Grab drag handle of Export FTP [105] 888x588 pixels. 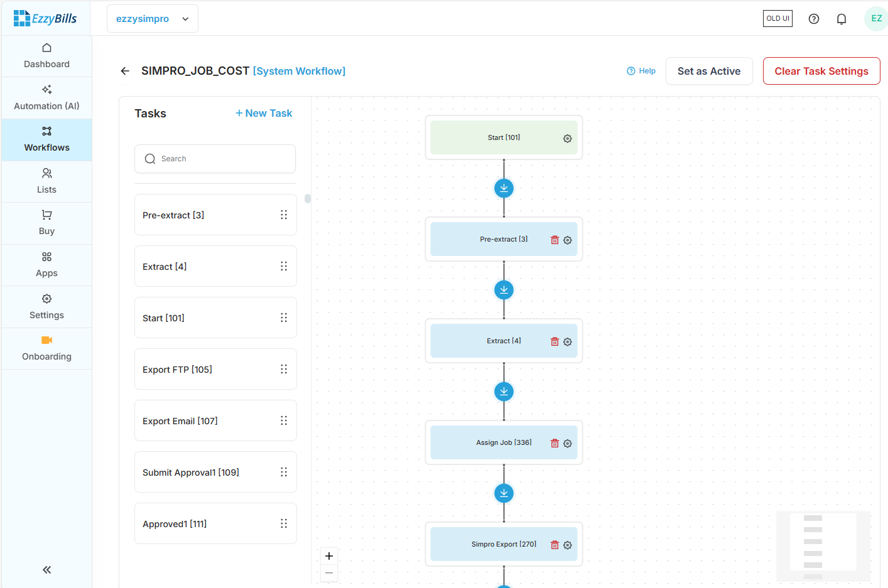click(x=283, y=369)
